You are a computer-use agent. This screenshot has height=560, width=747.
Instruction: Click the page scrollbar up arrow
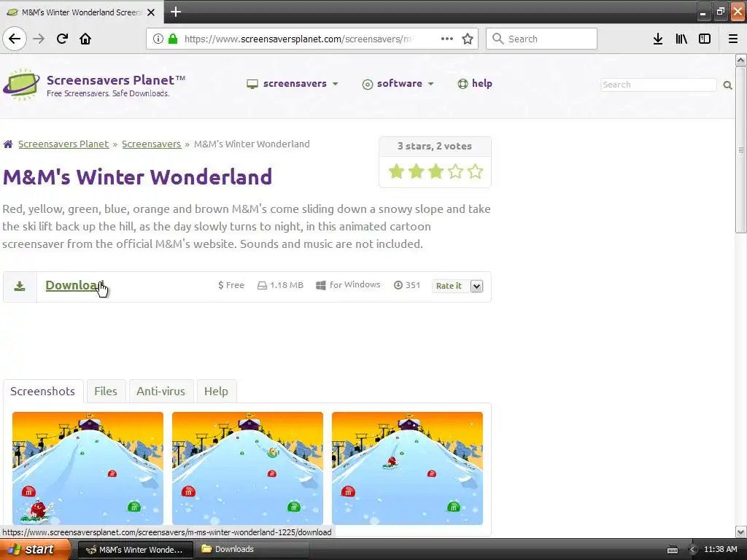click(741, 60)
